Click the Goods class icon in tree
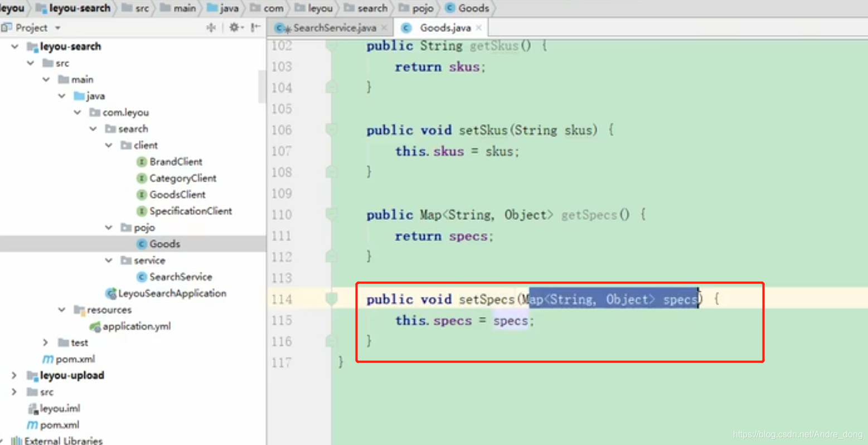868x445 pixels. point(142,244)
